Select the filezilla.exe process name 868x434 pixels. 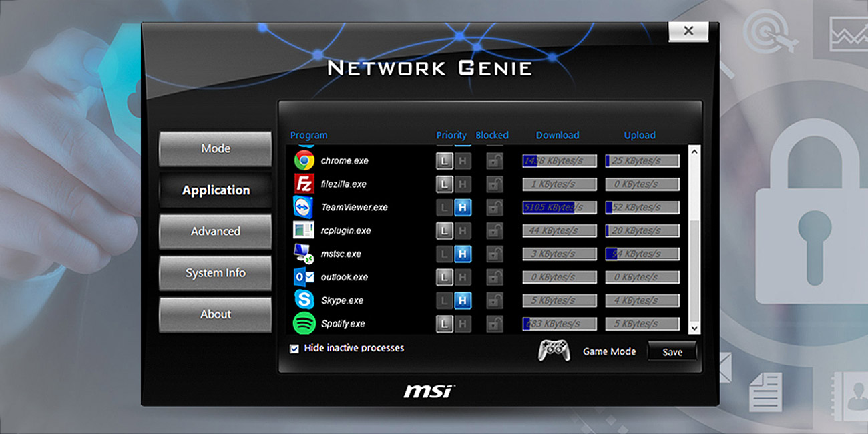[x=343, y=184]
